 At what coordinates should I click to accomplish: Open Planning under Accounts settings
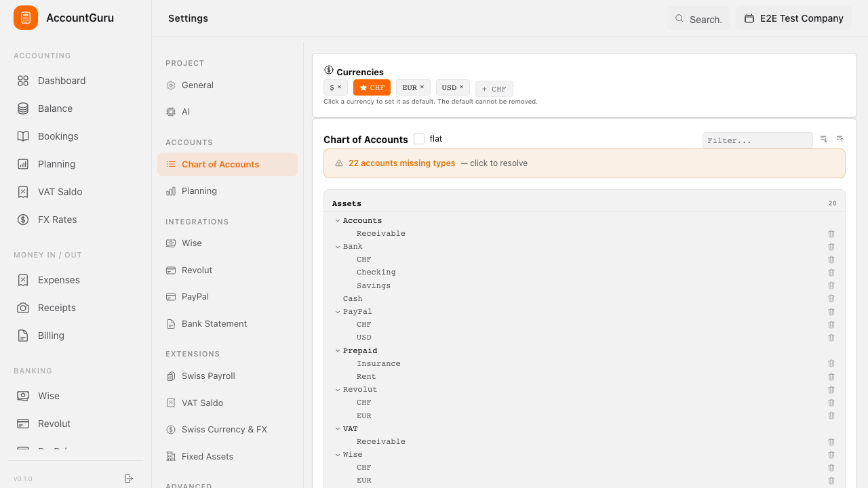click(x=227, y=191)
